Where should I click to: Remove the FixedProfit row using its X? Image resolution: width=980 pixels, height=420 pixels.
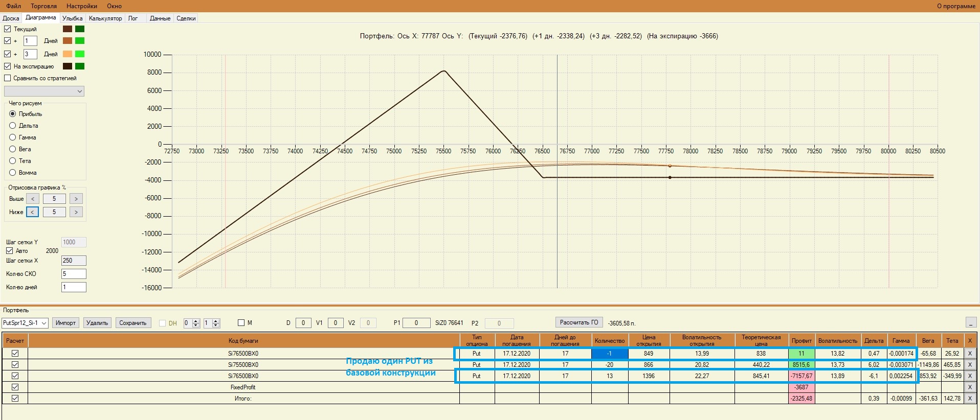970,387
